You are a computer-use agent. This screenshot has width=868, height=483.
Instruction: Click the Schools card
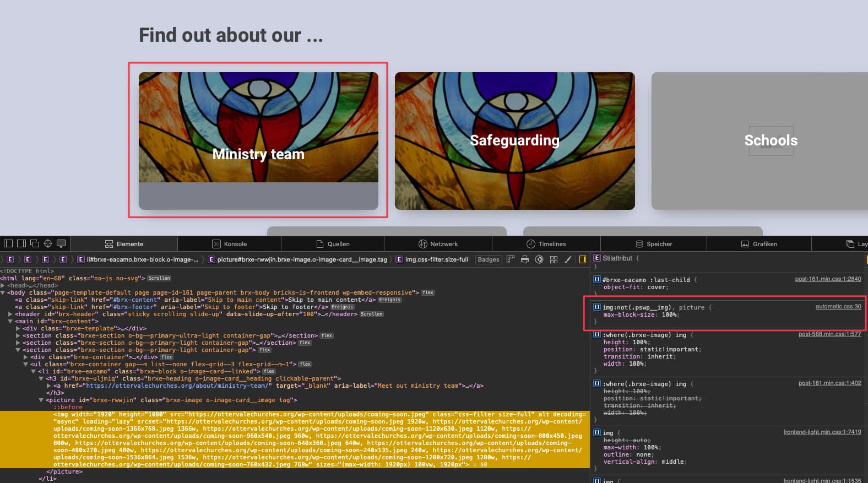pos(759,140)
